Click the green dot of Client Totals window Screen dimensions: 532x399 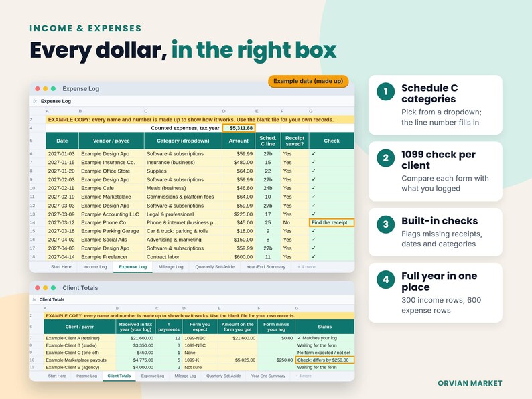(x=54, y=288)
